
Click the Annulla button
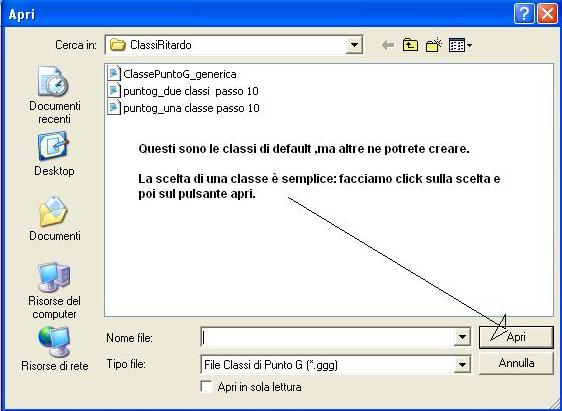pyautogui.click(x=516, y=363)
